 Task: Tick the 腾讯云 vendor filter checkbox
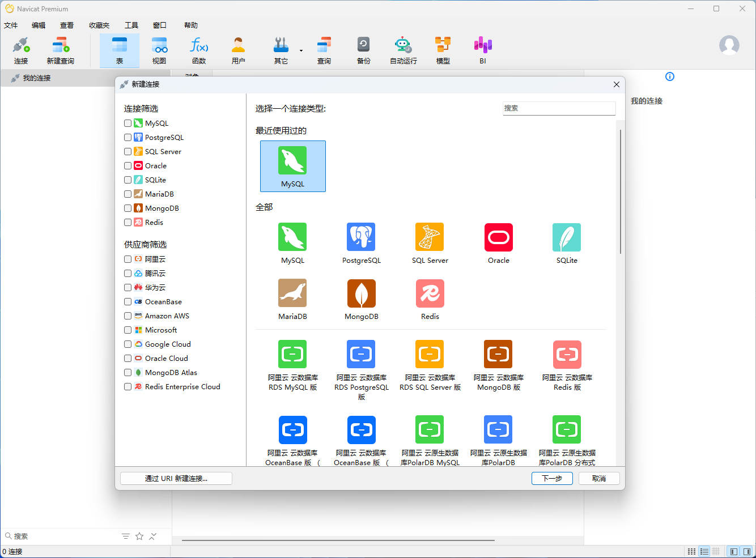(128, 273)
